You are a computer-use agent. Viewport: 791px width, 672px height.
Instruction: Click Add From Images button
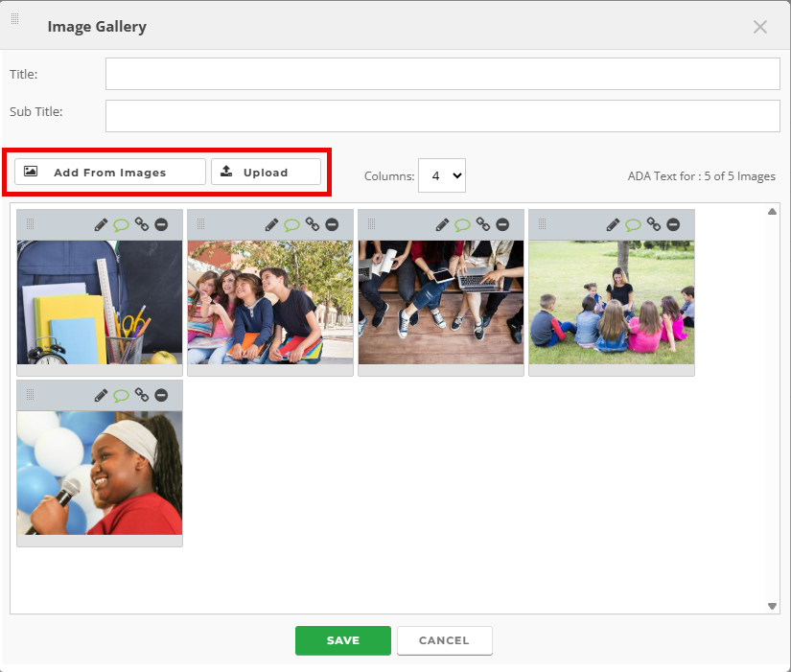click(x=110, y=172)
